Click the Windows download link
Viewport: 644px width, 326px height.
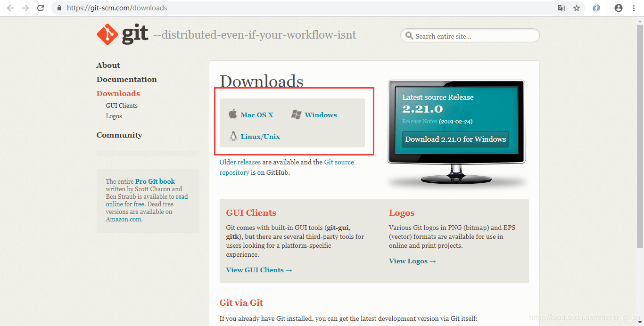click(321, 115)
